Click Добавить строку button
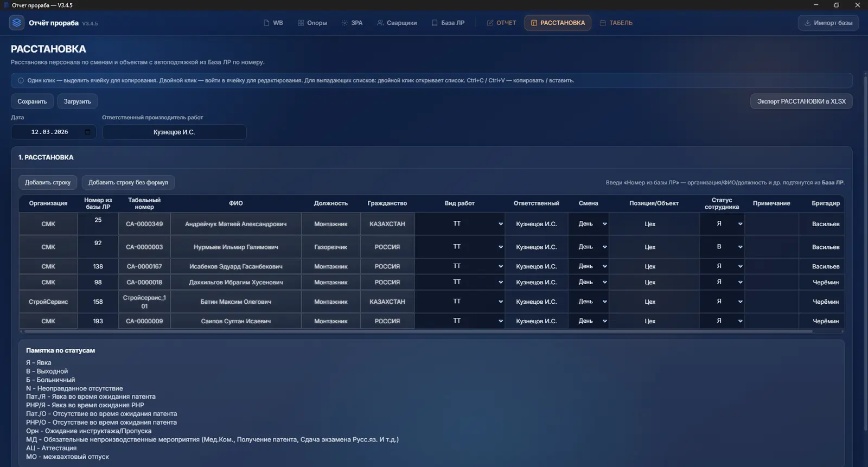The image size is (868, 467). 48,182
